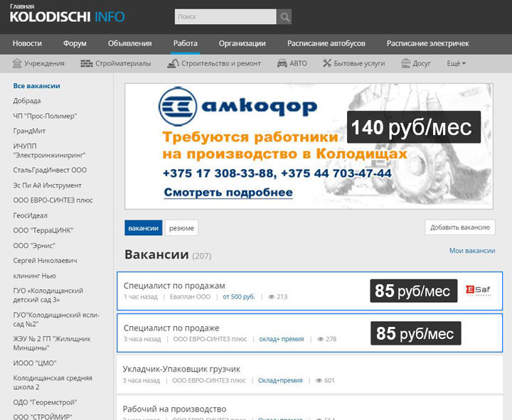
Task: Open Расписание электричек page
Action: 428,43
